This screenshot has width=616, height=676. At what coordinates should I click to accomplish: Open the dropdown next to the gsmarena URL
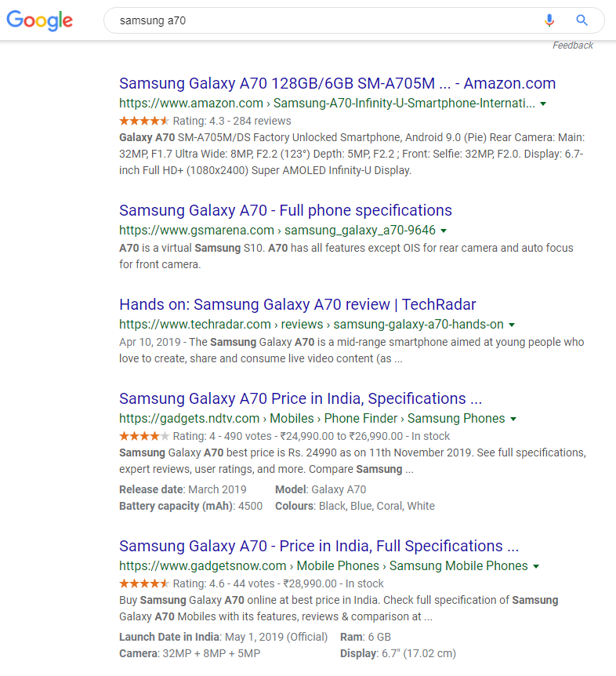pyautogui.click(x=443, y=230)
